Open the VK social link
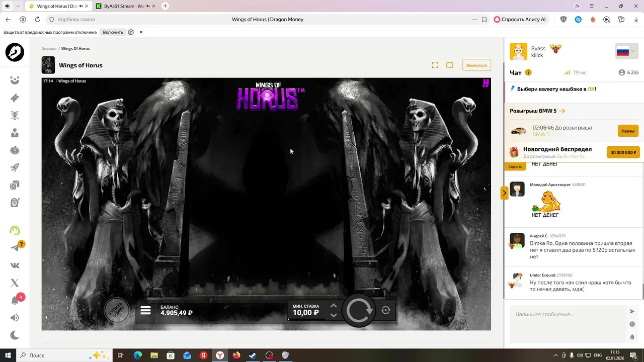The image size is (644, 362). tap(15, 265)
